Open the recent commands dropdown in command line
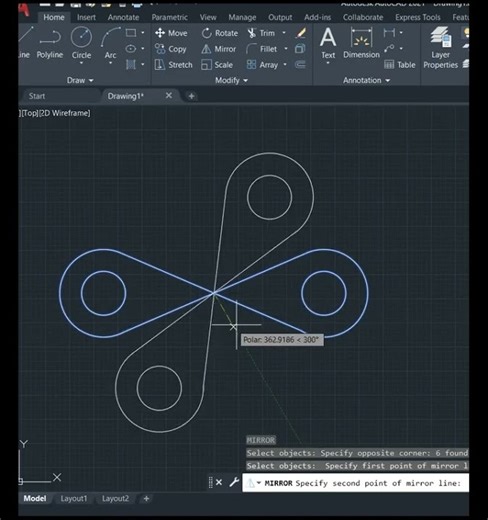Screen dimensions: 488x520 259,483
